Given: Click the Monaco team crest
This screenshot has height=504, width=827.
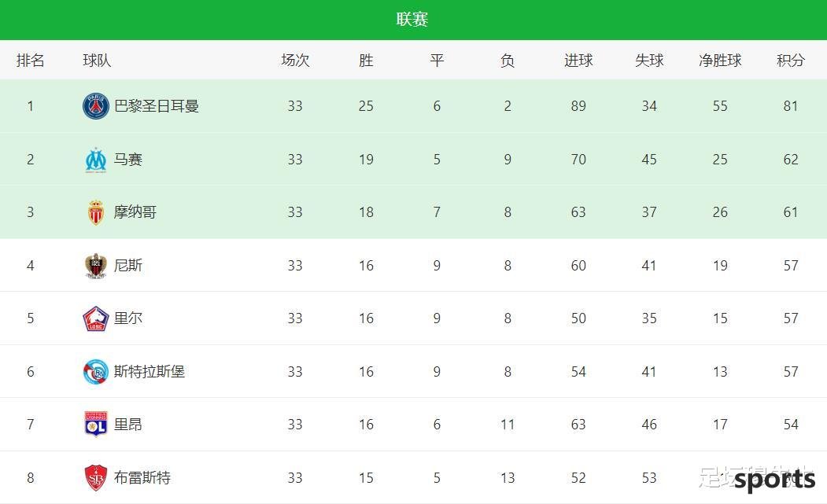Looking at the screenshot, I should (x=96, y=212).
